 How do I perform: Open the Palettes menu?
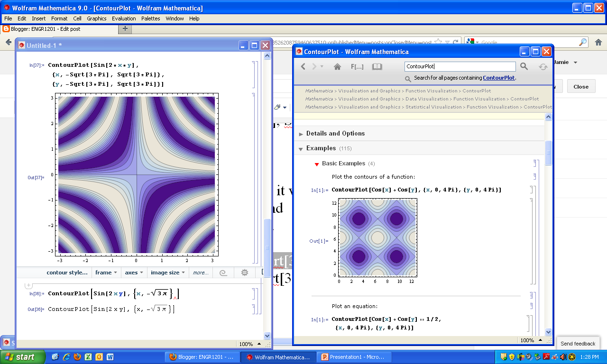[x=151, y=18]
